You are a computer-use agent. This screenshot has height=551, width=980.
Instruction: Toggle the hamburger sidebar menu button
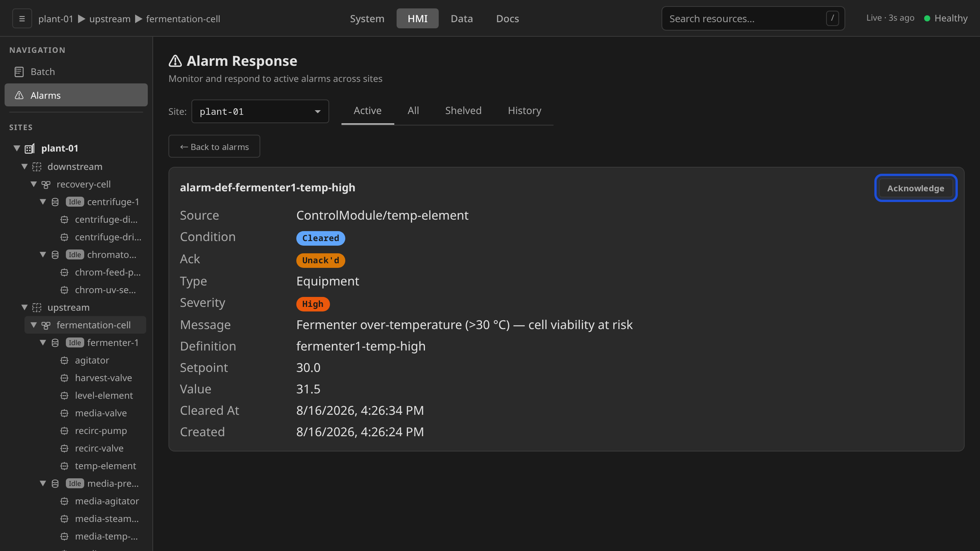pos(22,18)
